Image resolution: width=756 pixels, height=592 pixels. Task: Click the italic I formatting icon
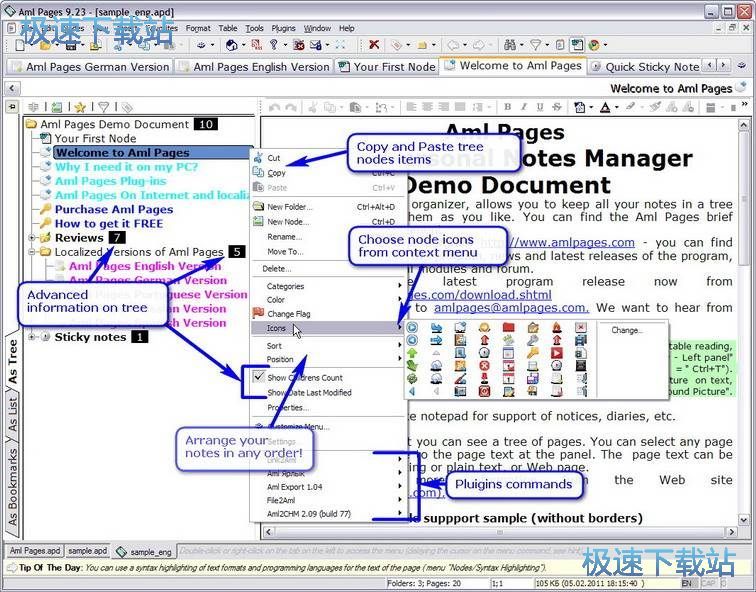tap(523, 107)
